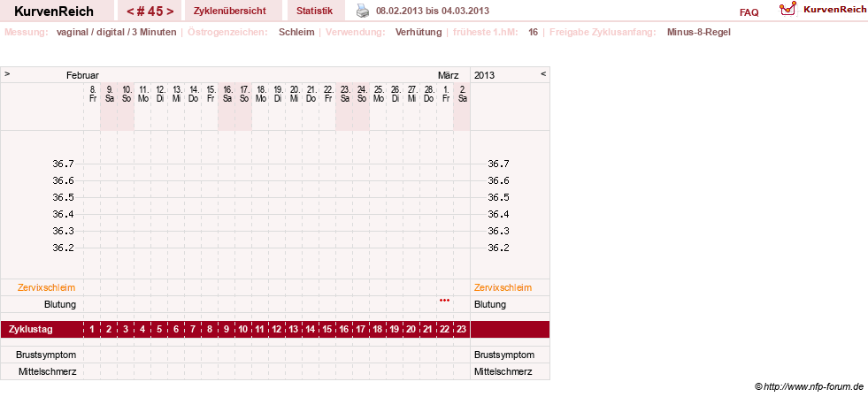
Task: Click the KurvenReich title tab
Action: coord(54,11)
